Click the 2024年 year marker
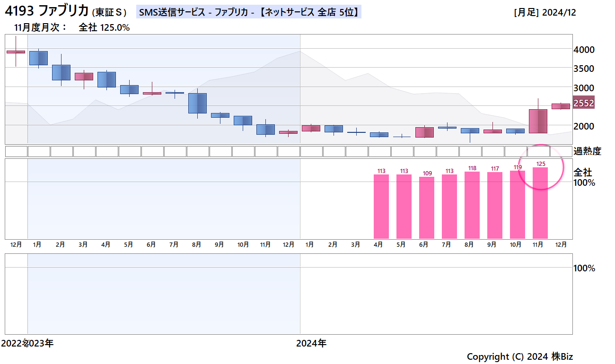 click(311, 343)
